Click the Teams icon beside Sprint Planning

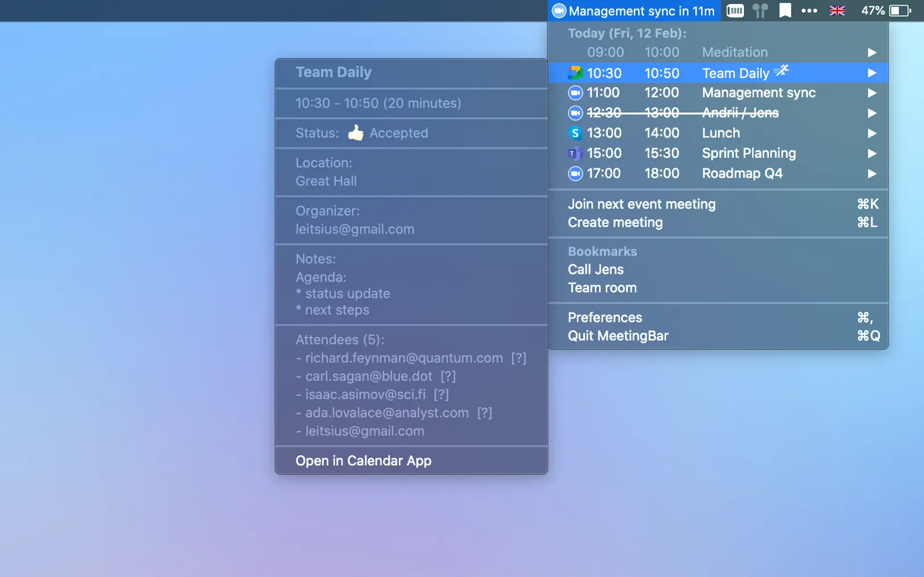[575, 153]
